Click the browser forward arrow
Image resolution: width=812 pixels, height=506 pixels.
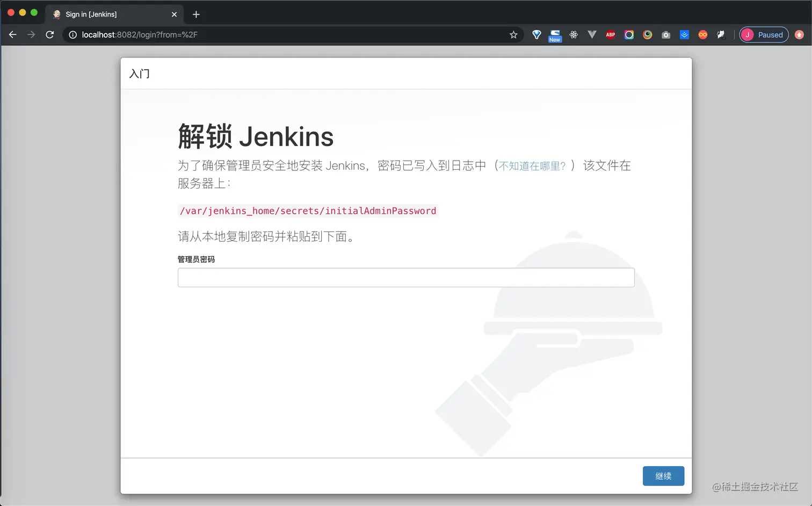pos(31,34)
